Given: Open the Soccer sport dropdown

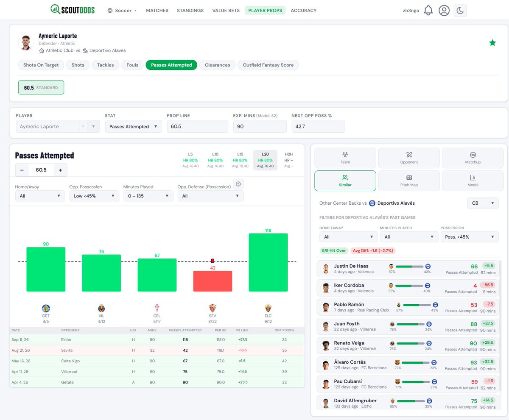Looking at the screenshot, I should pos(122,11).
